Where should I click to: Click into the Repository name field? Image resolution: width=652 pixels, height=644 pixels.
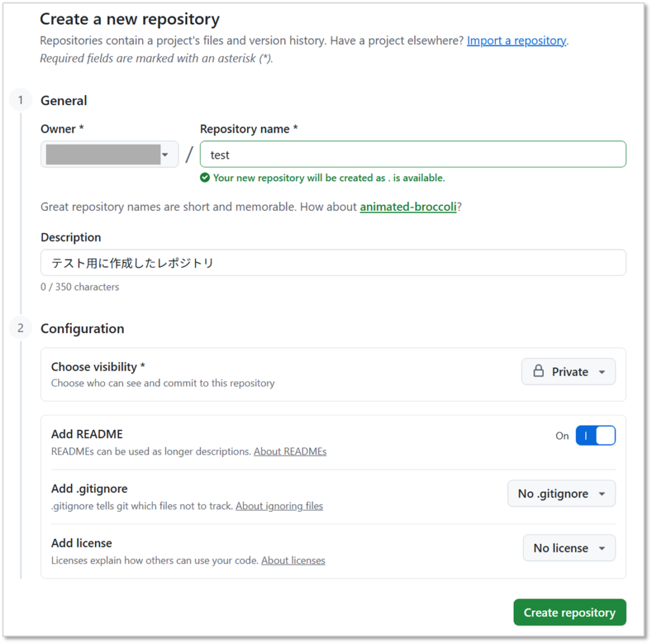tap(413, 154)
